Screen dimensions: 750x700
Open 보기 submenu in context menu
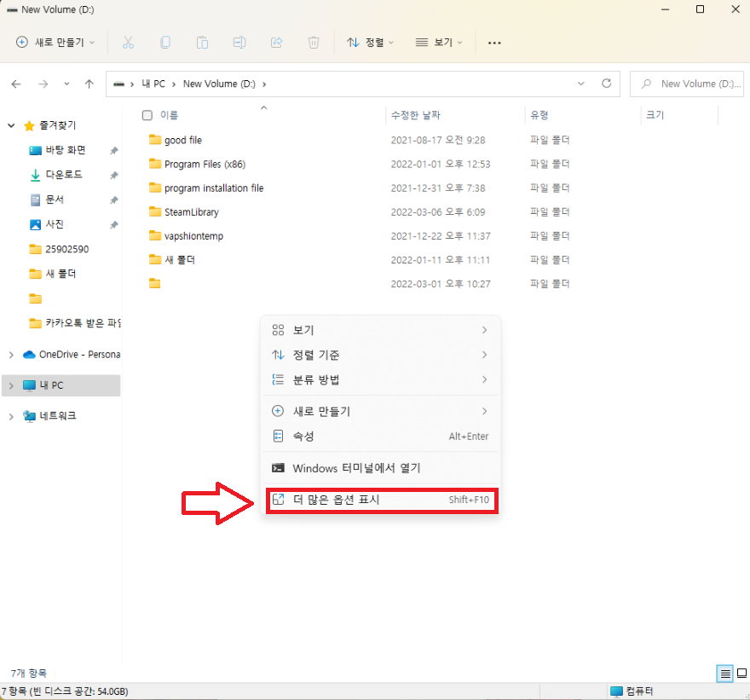[x=381, y=330]
